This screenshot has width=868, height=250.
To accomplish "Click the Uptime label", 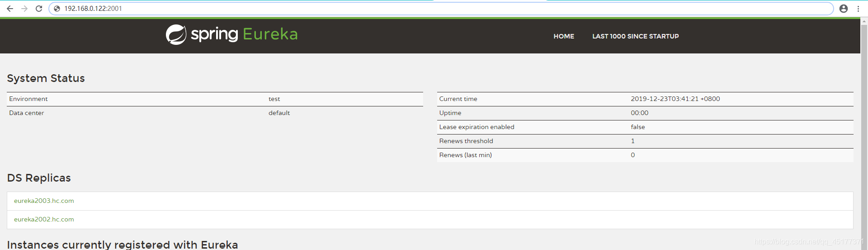I will tap(450, 113).
